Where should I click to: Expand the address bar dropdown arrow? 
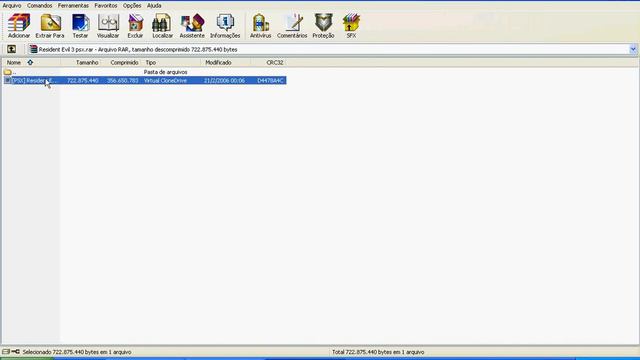[x=633, y=49]
